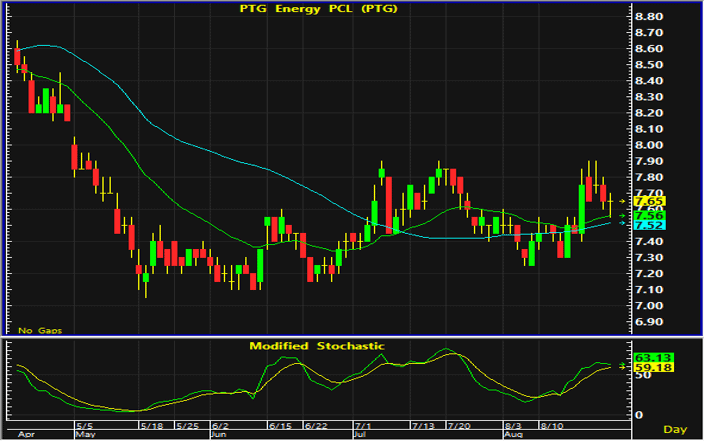Image resolution: width=705 pixels, height=441 pixels.
Task: Click the No Gaps label
Action: pos(40,330)
